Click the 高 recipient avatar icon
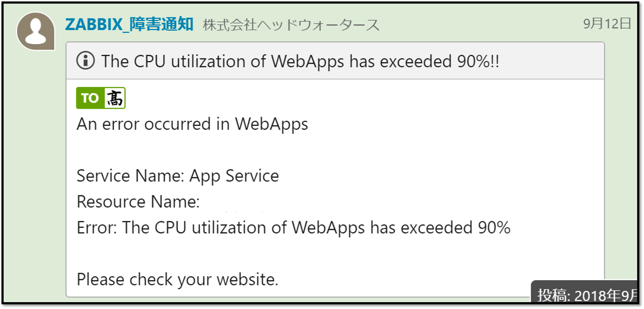Viewport: 644px width, 309px height. [115, 98]
